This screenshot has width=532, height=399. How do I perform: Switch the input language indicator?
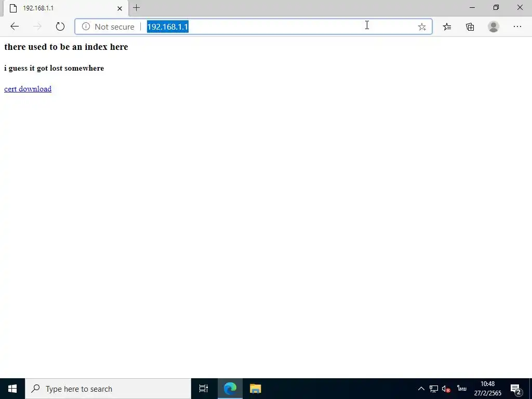(462, 389)
